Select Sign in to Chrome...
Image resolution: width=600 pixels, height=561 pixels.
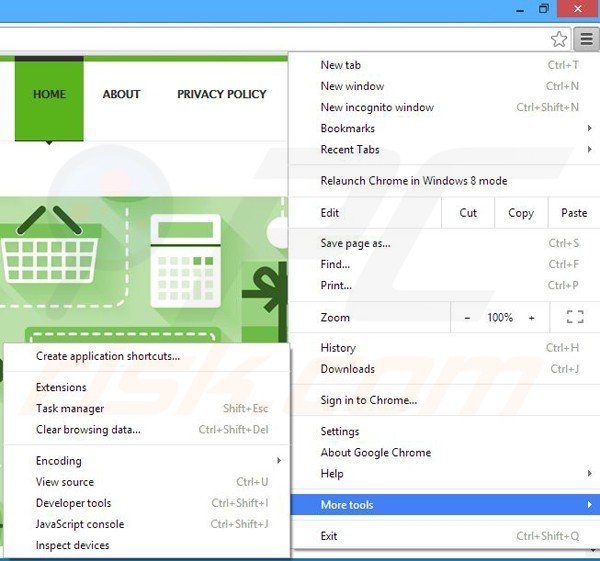pyautogui.click(x=445, y=400)
